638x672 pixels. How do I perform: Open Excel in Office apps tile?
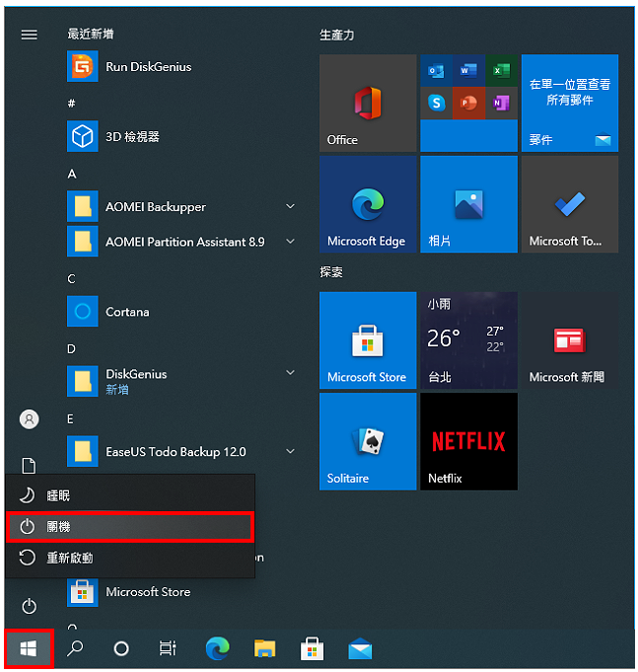pos(501,71)
